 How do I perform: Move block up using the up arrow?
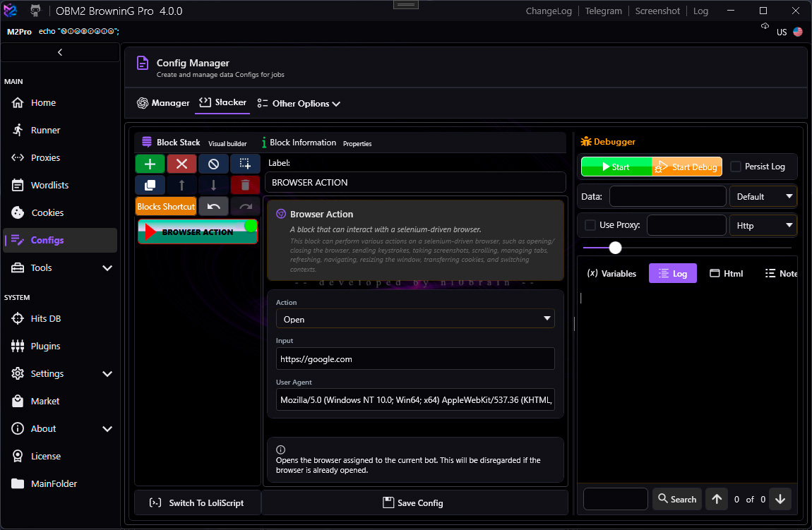181,185
